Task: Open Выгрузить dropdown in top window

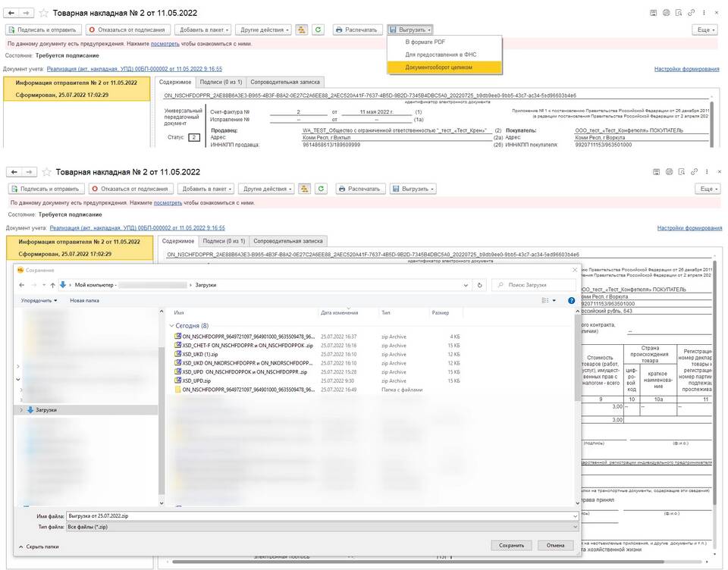Action: (410, 30)
